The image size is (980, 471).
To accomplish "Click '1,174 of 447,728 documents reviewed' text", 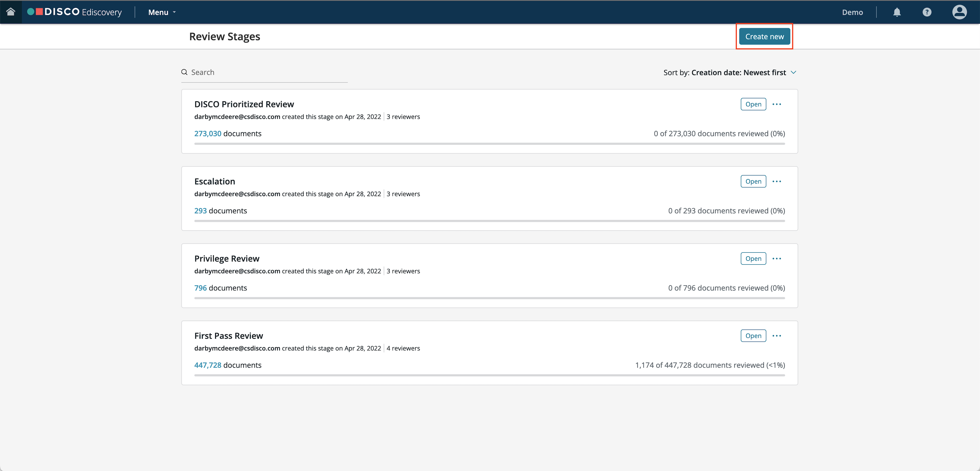I will tap(710, 365).
